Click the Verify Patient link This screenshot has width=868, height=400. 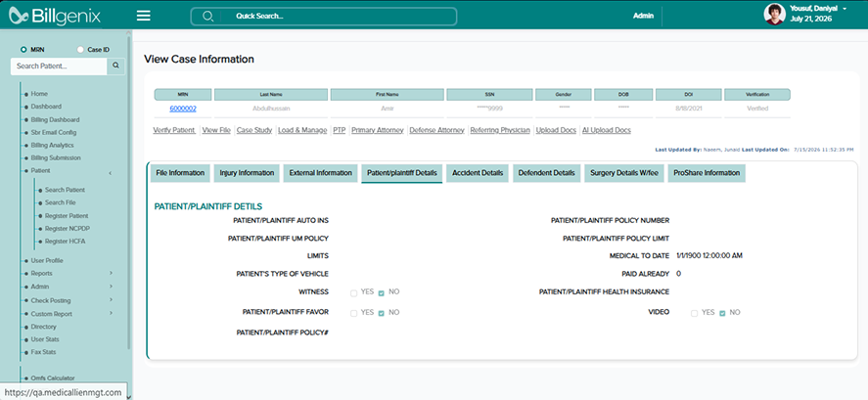[x=174, y=131]
